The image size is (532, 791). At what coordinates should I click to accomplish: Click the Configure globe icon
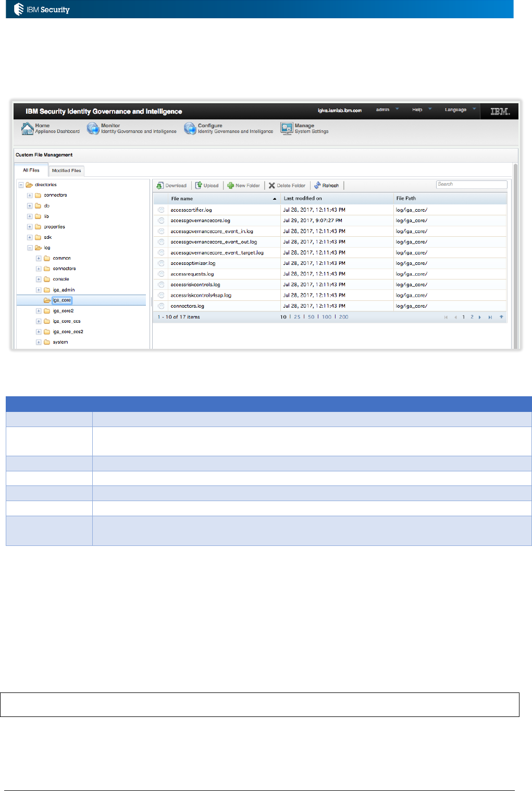190,128
